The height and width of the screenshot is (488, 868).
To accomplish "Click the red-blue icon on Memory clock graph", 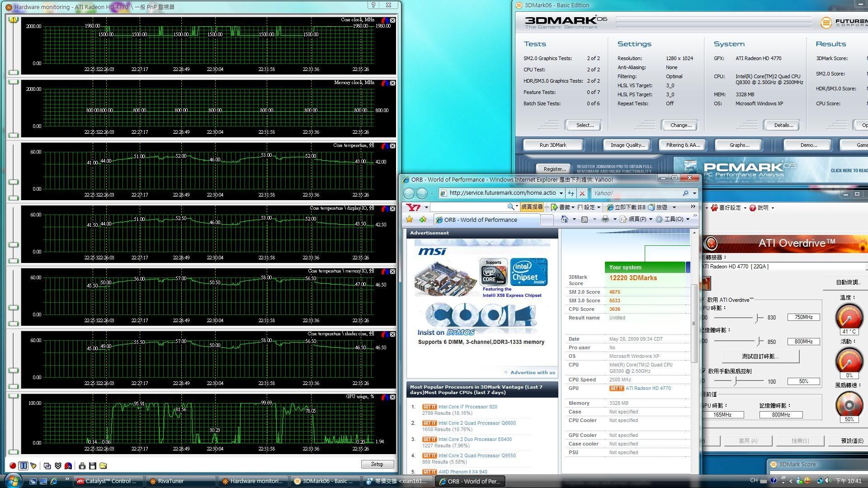I will click(385, 83).
